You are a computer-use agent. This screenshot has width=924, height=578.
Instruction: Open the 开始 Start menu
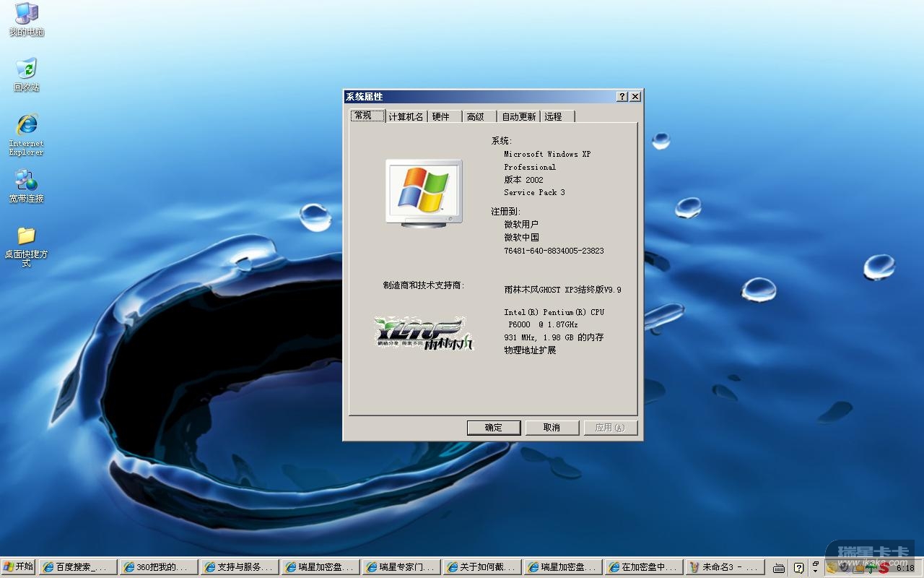[x=18, y=567]
